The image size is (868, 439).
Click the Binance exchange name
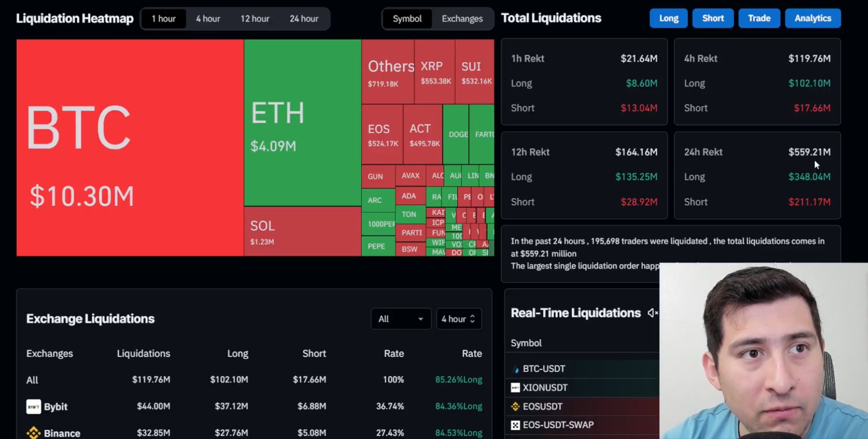point(62,433)
